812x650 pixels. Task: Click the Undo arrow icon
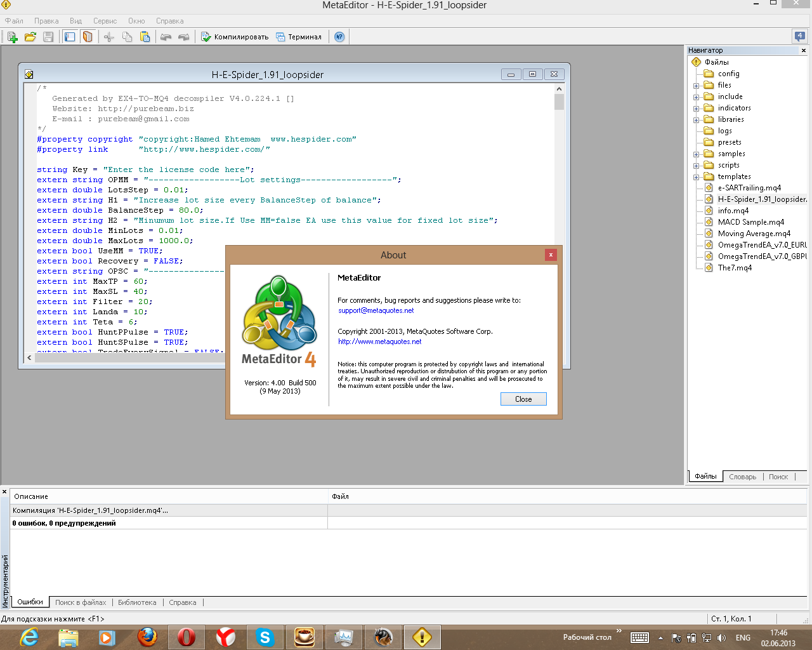pyautogui.click(x=166, y=37)
